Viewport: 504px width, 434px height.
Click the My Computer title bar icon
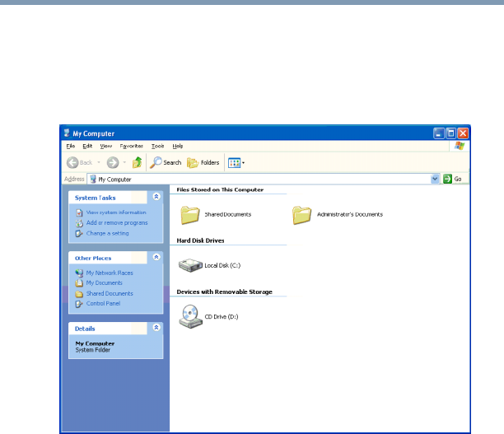[67, 133]
